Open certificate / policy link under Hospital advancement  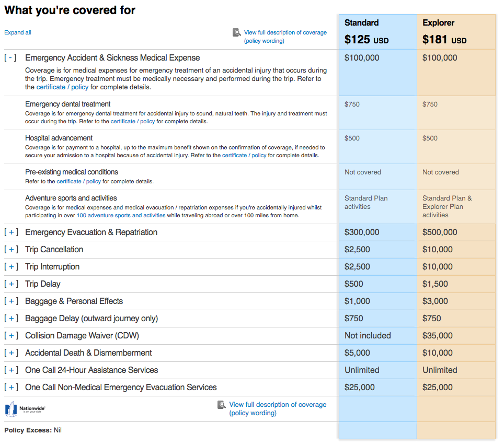pos(244,155)
